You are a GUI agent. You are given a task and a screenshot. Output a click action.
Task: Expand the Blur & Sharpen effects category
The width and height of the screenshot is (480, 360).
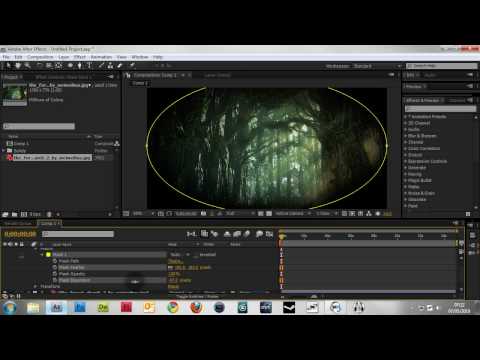[x=406, y=136]
